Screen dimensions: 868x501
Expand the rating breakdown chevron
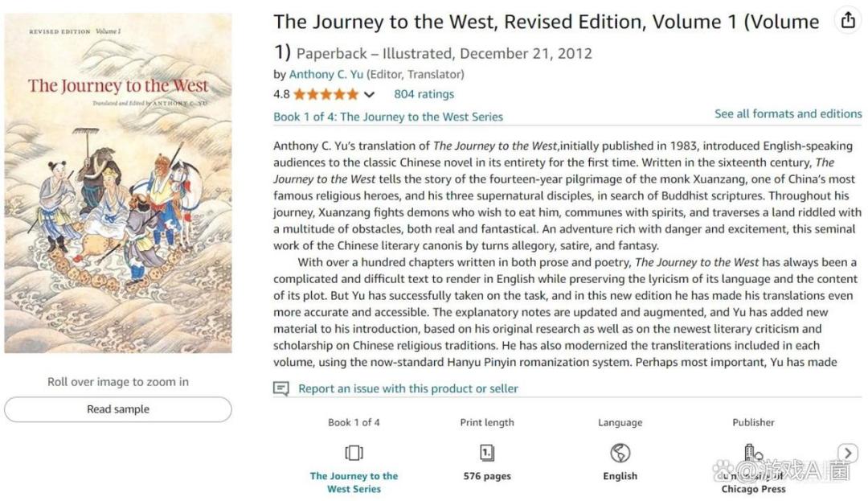tap(369, 95)
